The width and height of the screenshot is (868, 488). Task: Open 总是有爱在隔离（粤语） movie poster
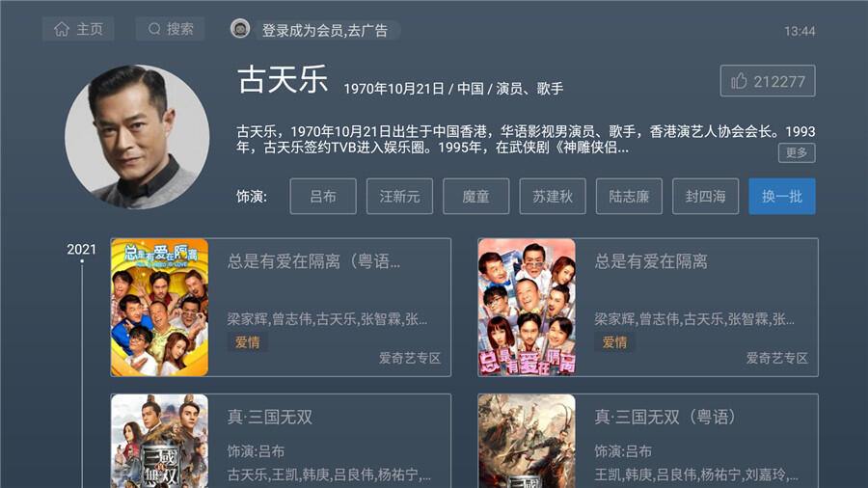coord(159,308)
